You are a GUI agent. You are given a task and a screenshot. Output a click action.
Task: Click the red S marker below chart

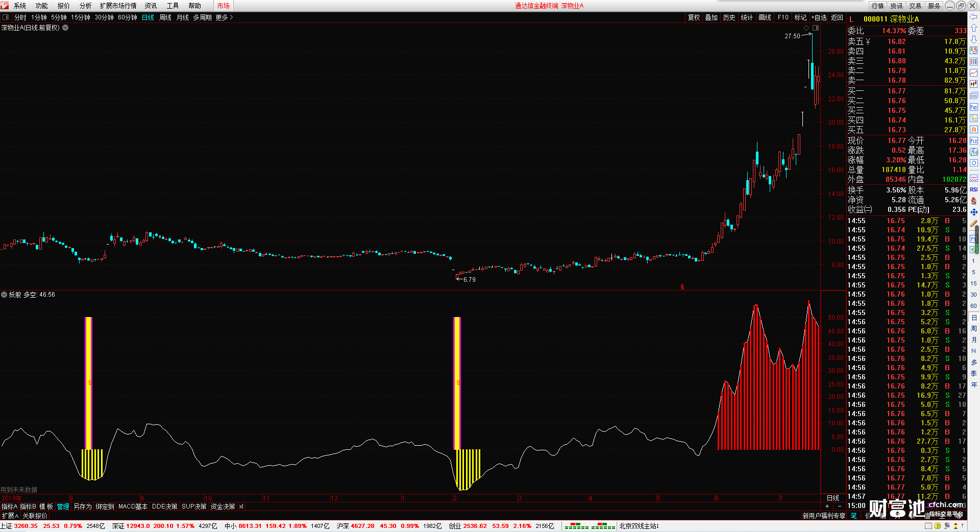pyautogui.click(x=682, y=287)
